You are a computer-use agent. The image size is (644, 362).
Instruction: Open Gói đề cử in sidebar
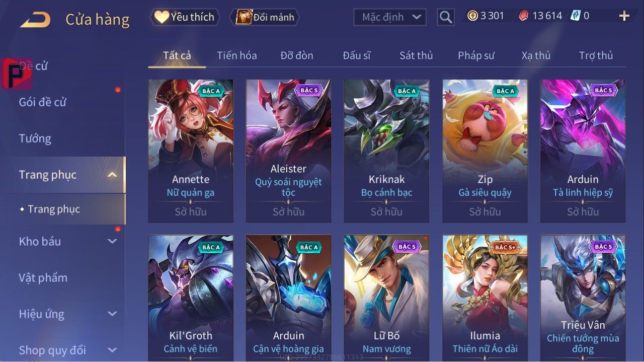tap(43, 102)
